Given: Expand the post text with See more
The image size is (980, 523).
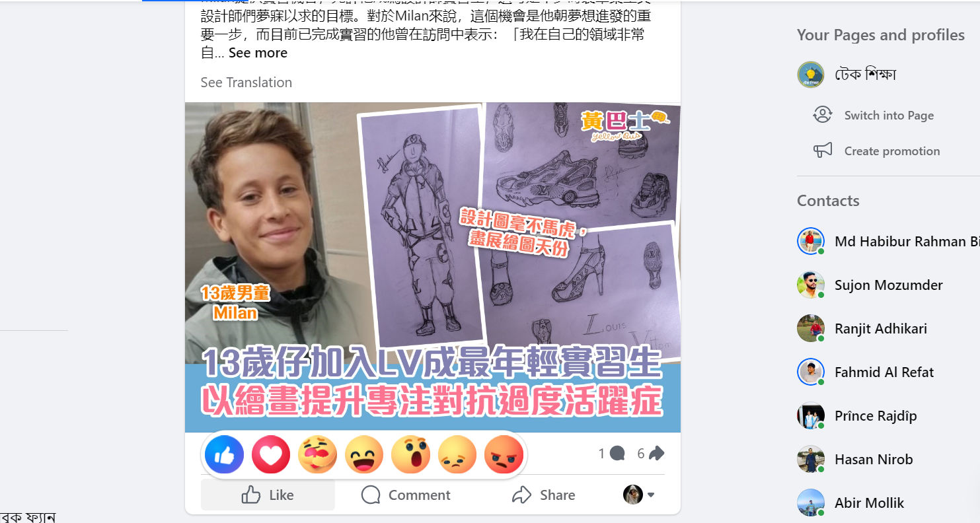Looking at the screenshot, I should [x=258, y=53].
